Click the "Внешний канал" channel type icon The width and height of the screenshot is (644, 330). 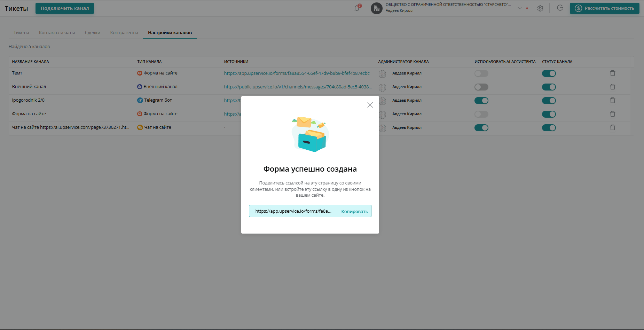pos(140,87)
